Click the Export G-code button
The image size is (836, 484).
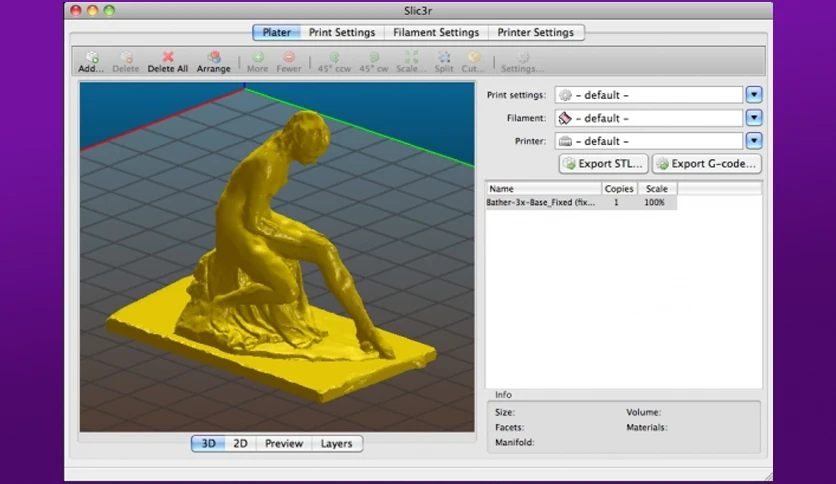tap(707, 164)
